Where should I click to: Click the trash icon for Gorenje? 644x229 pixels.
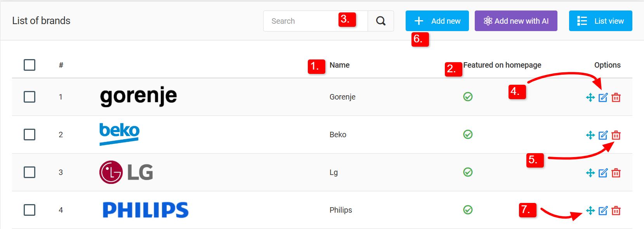(616, 97)
